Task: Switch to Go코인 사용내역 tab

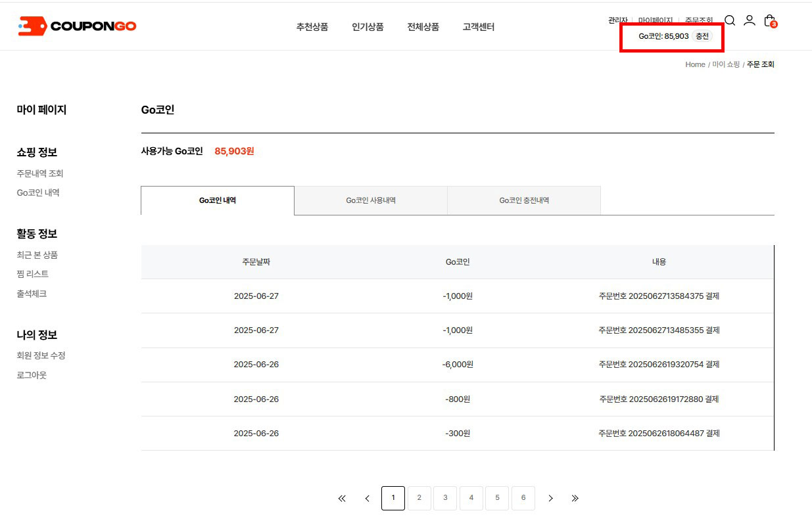Action: point(371,200)
